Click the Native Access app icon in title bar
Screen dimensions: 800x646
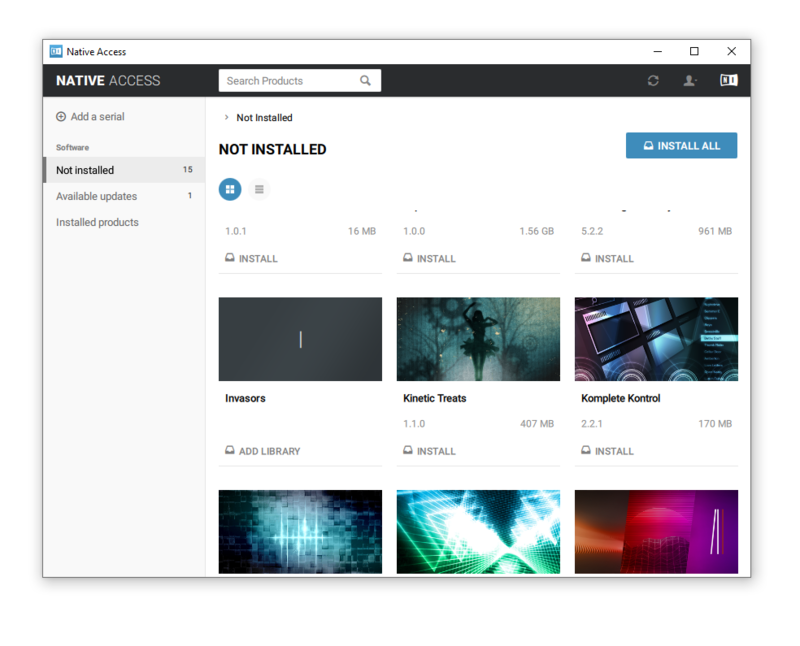(56, 52)
